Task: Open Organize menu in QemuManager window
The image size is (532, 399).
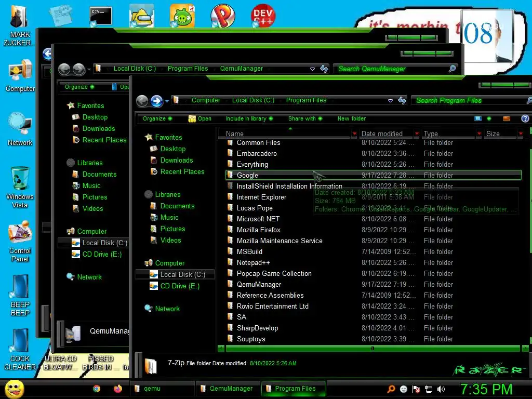Action: point(79,87)
